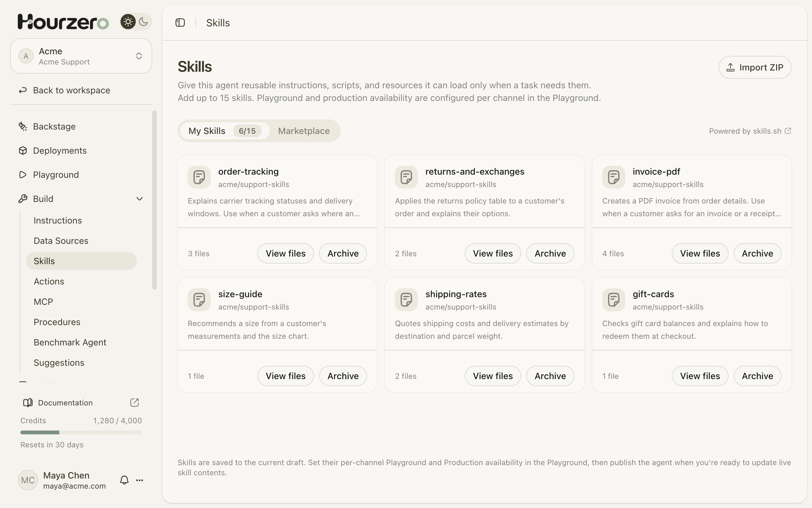Viewport: 812px width, 508px height.
Task: Click size-guide skill icon
Action: pos(199,300)
